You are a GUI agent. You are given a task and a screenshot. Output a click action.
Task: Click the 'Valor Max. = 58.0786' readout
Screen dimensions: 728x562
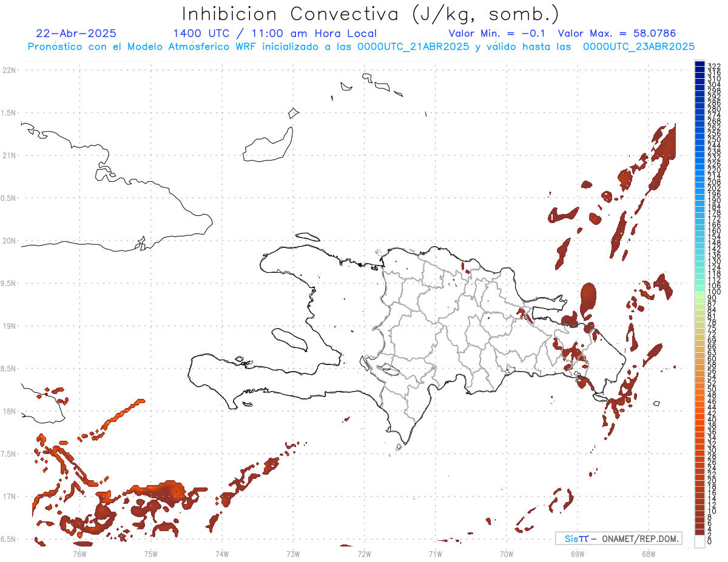[617, 33]
